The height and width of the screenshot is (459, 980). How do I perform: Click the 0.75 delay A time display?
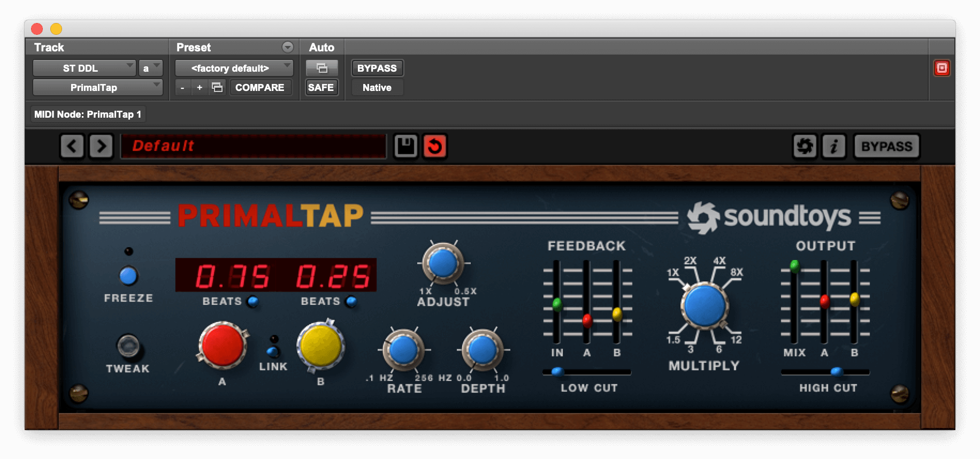click(x=232, y=276)
